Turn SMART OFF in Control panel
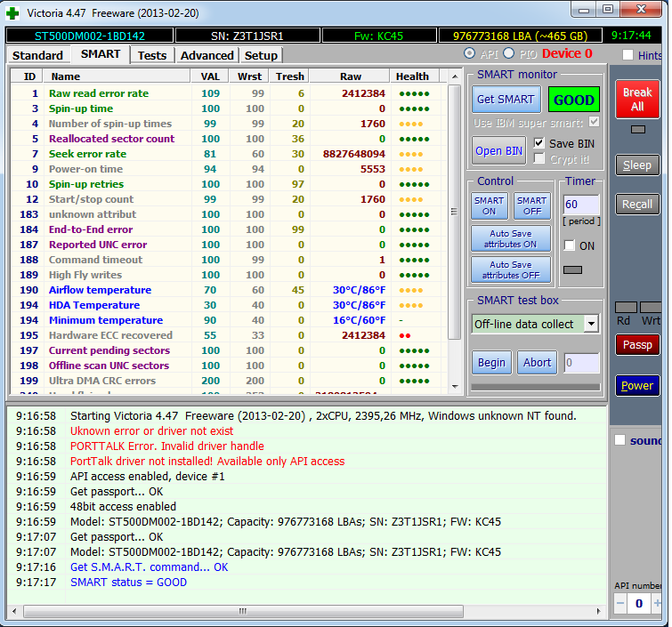The image size is (672, 627). point(531,205)
